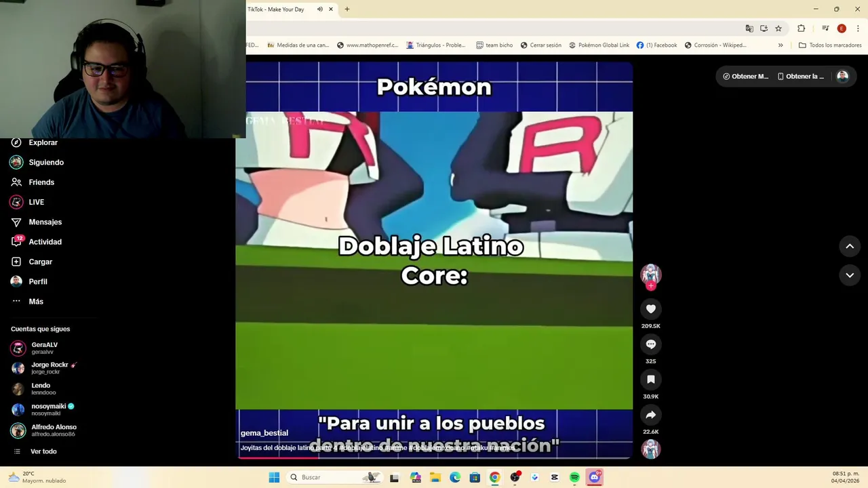
Task: Open Microsoft Store from taskbar
Action: (x=475, y=477)
